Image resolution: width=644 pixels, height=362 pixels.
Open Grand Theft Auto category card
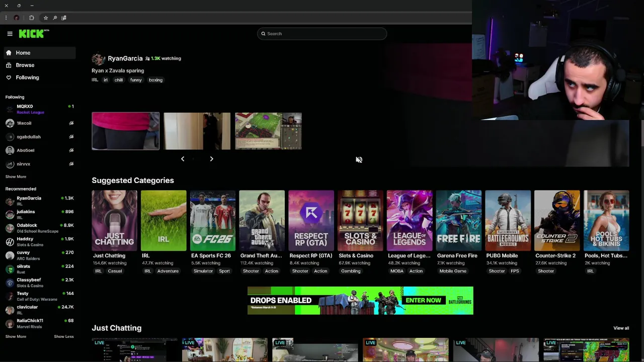[x=262, y=221]
